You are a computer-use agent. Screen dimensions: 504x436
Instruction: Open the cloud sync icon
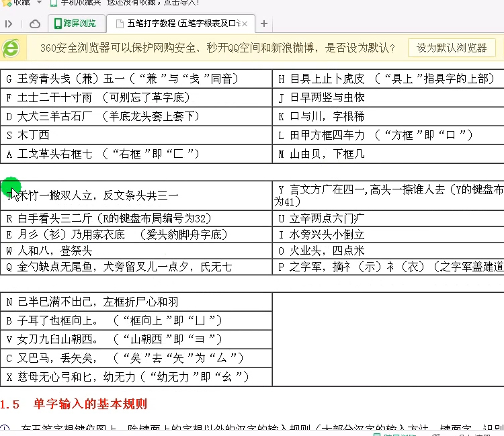35,24
